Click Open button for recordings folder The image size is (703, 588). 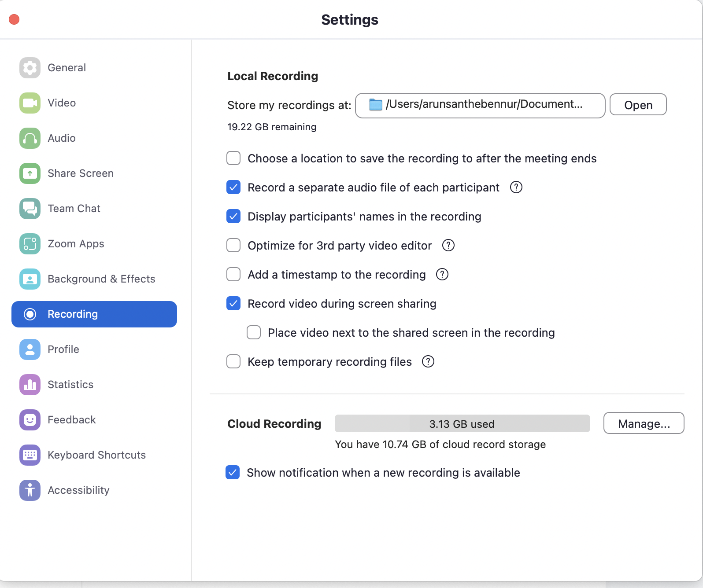(638, 105)
